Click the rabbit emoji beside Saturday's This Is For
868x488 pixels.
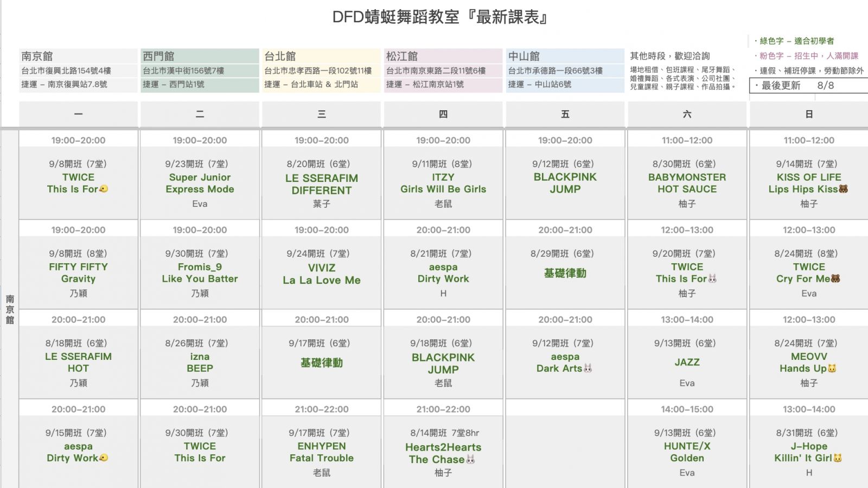pos(712,278)
